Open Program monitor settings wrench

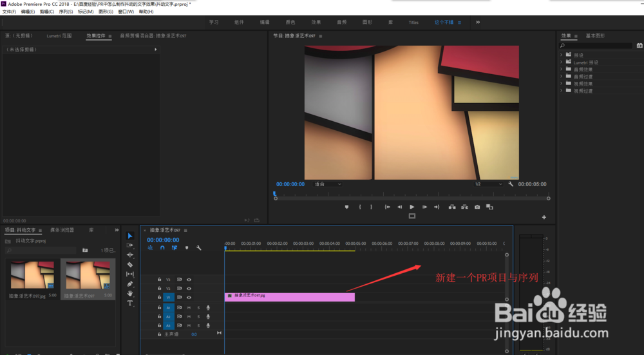[511, 184]
